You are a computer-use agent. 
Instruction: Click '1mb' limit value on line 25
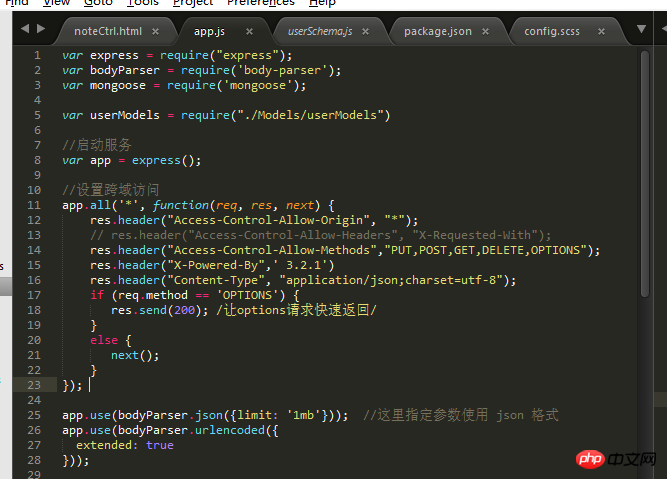pyautogui.click(x=303, y=415)
